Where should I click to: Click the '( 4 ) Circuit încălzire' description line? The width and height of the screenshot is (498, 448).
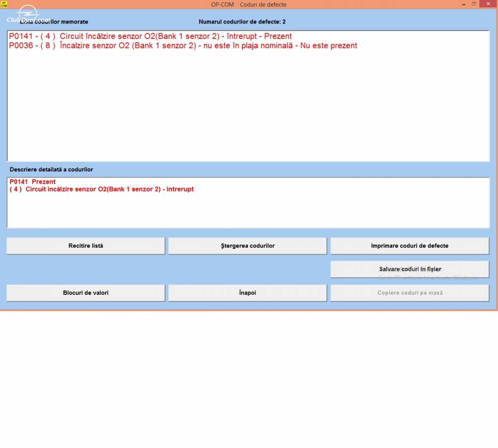click(102, 189)
